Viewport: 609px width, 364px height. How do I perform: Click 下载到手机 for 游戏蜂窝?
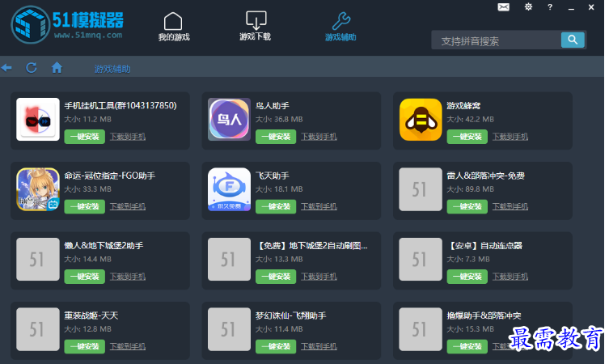pos(510,137)
